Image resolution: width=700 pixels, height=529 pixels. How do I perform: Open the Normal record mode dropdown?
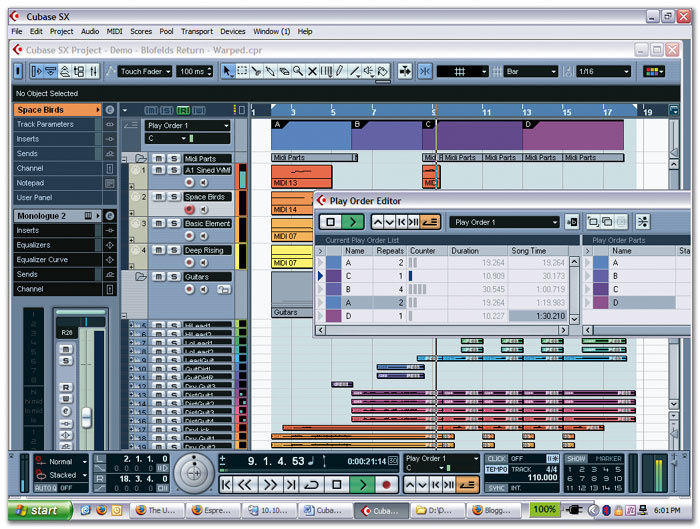pyautogui.click(x=62, y=462)
